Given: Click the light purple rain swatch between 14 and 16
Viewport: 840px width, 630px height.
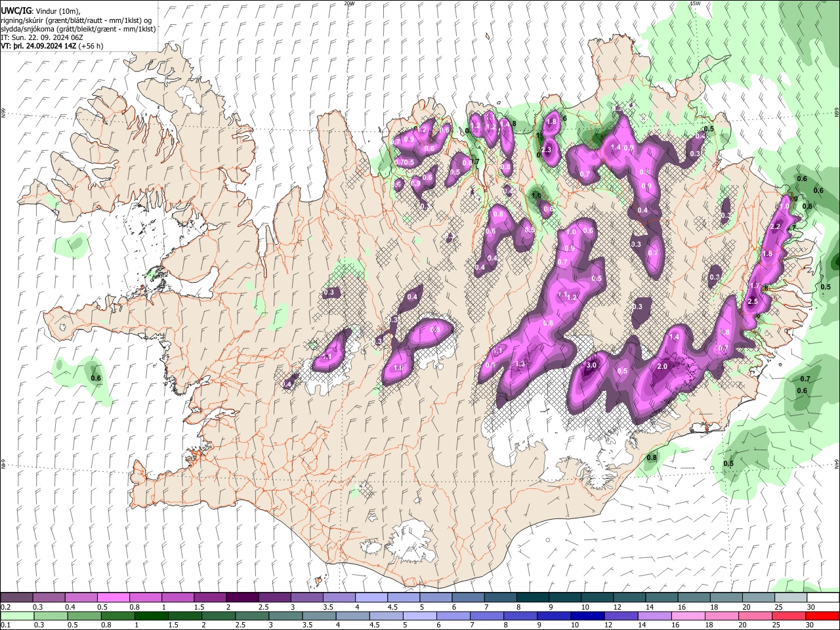Looking at the screenshot, I should click(655, 616).
